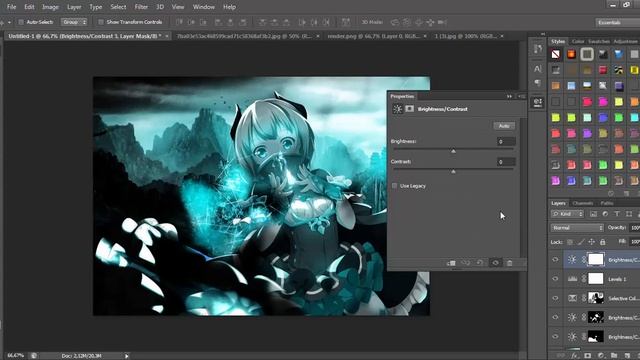Enable Show Transform Controls checkbox

(x=101, y=22)
